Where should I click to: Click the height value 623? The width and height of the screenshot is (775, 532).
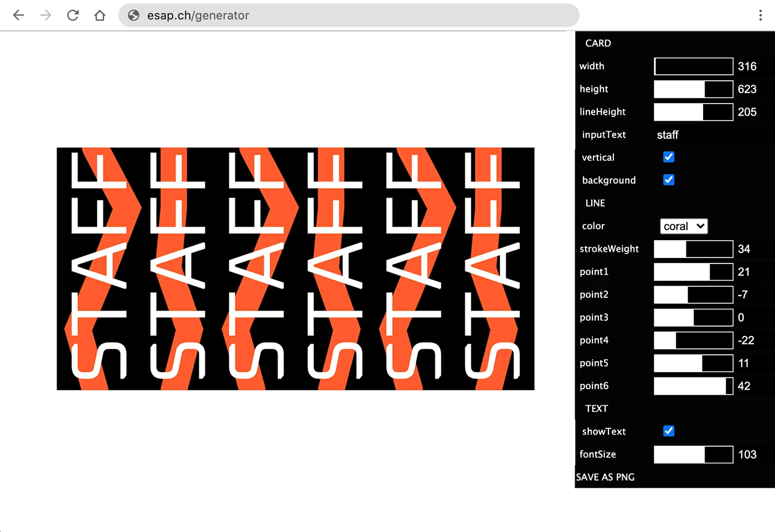(747, 89)
